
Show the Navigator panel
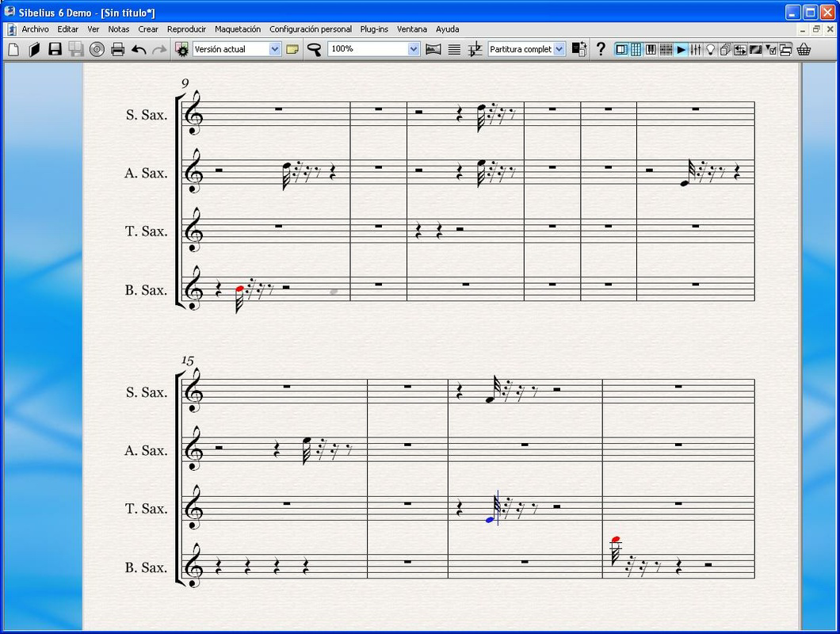(620, 48)
